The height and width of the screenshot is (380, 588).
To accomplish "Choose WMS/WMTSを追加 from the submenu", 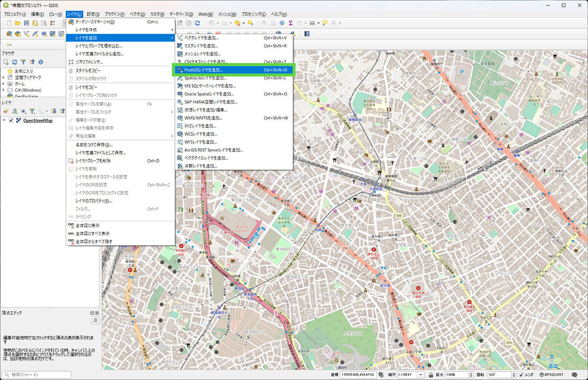I will tap(234, 118).
